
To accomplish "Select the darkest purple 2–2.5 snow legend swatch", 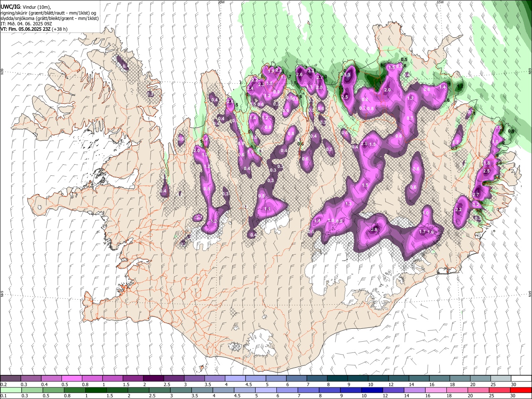I will [x=153, y=379].
